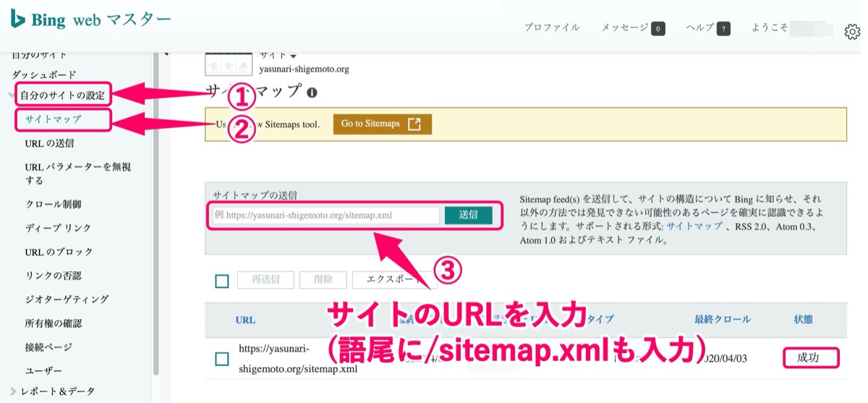Screen dimensions: 868x403
Task: Click the サイトマップ format link in description
Action: coord(694,226)
